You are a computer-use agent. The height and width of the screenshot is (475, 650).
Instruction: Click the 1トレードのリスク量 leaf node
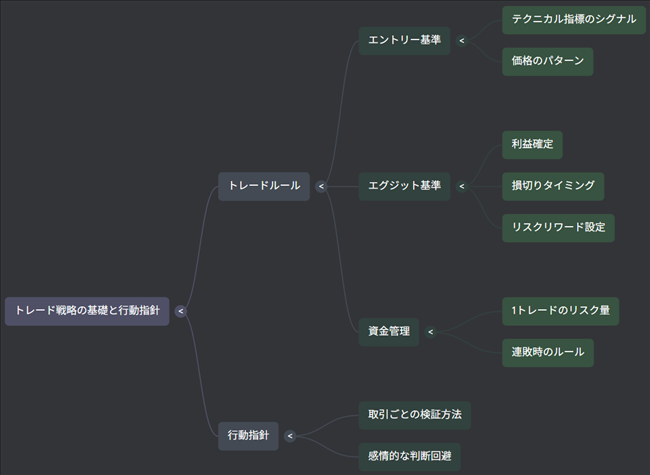coord(560,311)
